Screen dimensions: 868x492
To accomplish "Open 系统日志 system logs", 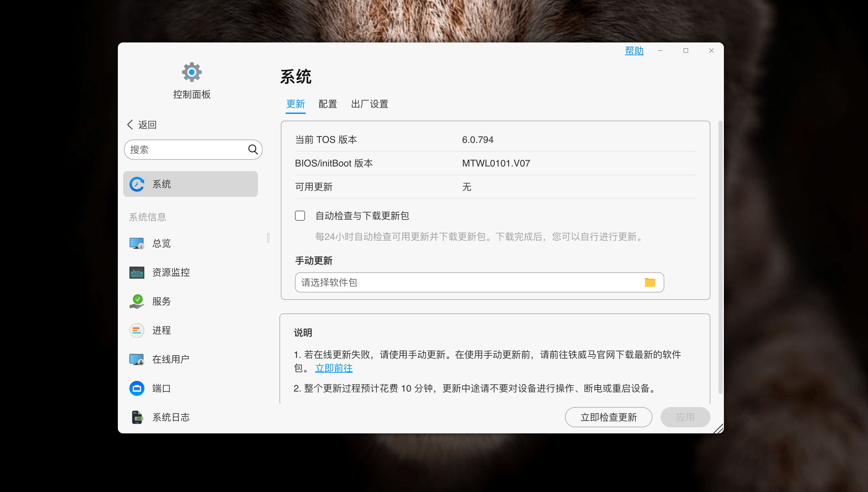I will point(170,417).
